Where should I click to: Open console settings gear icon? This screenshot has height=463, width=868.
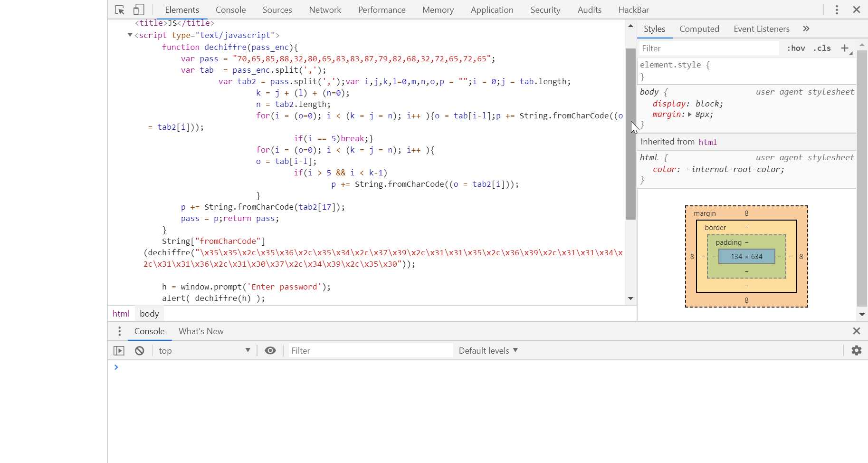[x=857, y=351]
